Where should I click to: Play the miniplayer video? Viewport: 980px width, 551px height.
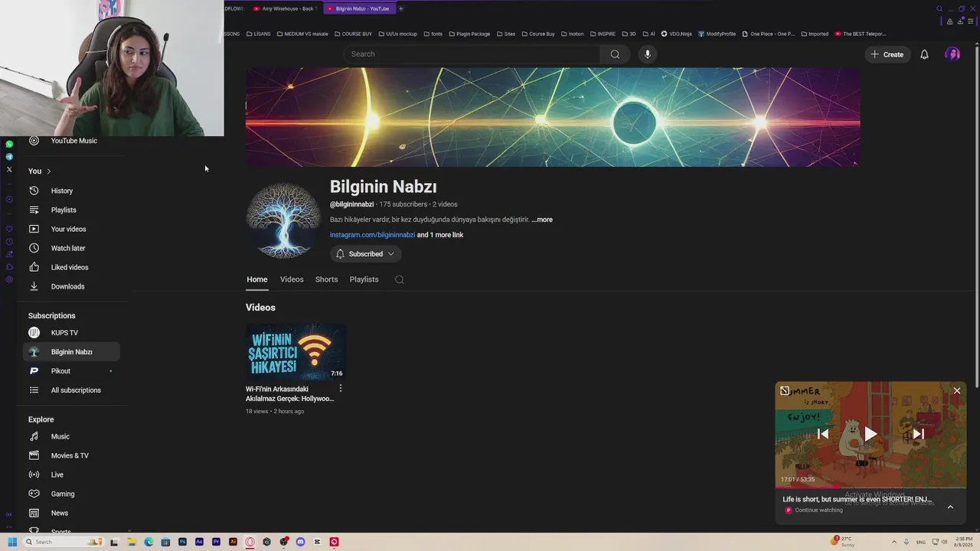tap(871, 434)
